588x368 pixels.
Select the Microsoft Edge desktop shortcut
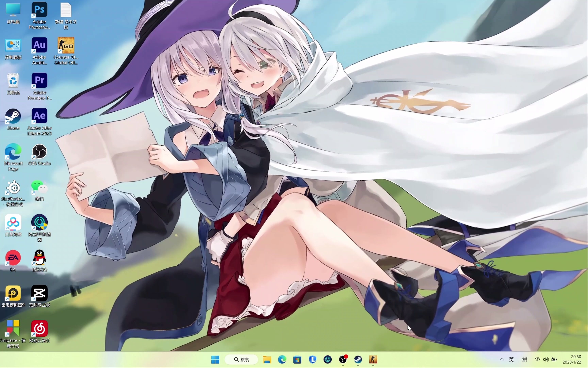click(13, 157)
